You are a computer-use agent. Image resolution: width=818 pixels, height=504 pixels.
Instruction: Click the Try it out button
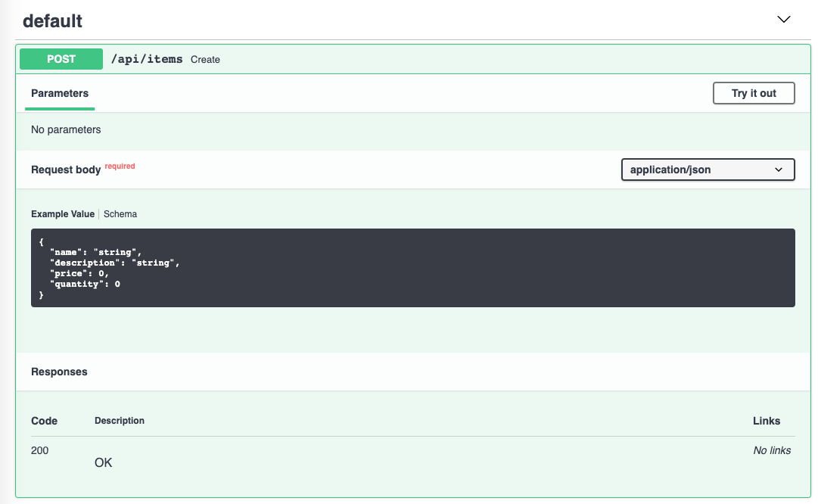(753, 93)
